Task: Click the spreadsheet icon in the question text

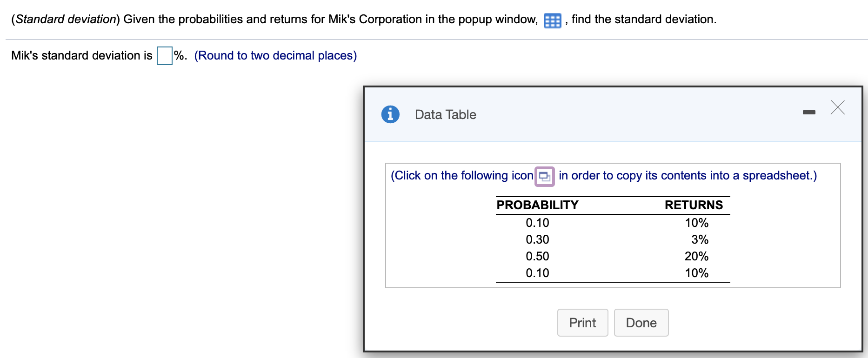Action: pos(552,20)
